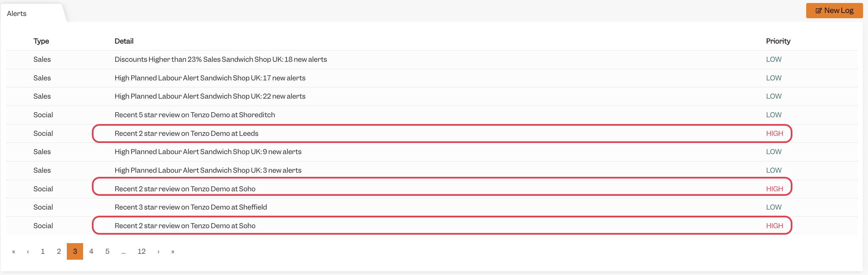Click Social type on the Leeds review row
This screenshot has height=275, width=868.
[x=43, y=134]
